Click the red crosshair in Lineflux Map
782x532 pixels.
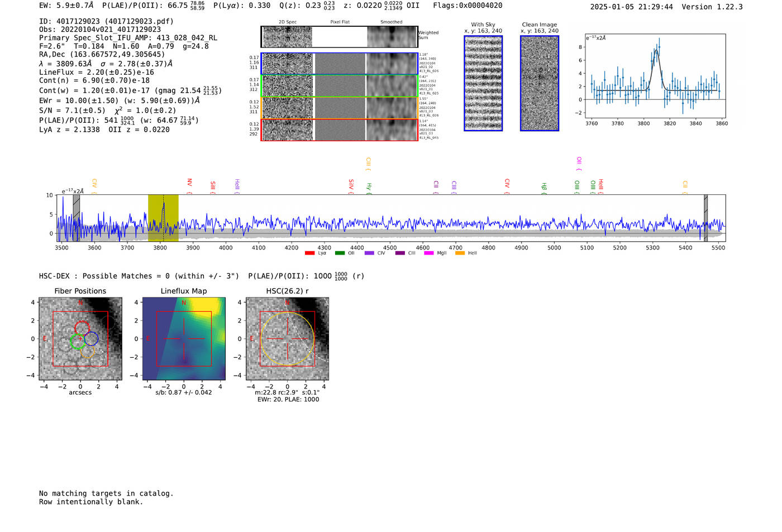coord(184,339)
